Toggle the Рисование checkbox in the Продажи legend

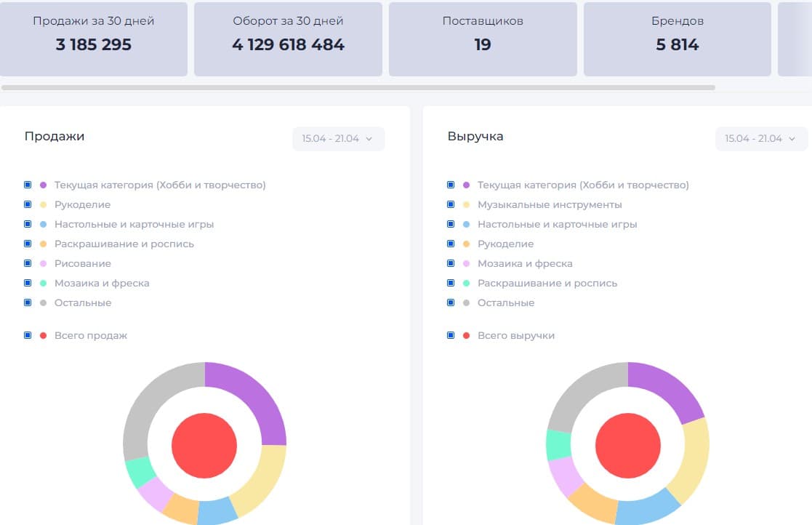[x=28, y=263]
